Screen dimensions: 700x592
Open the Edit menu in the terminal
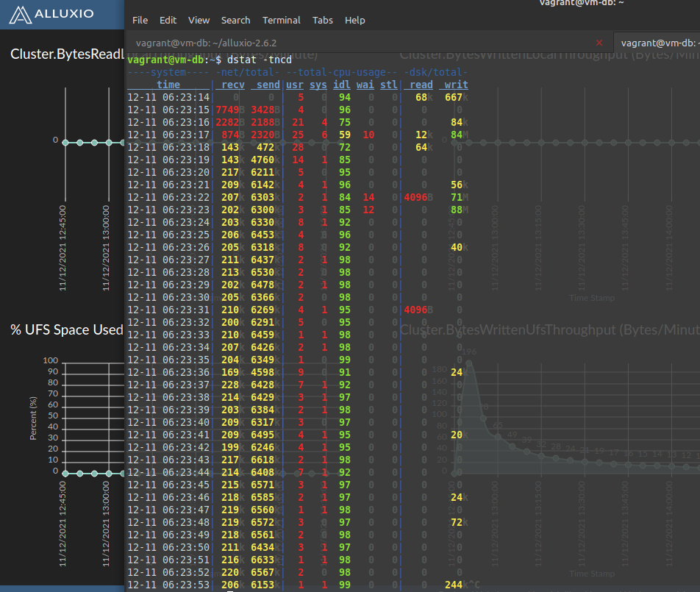click(168, 20)
